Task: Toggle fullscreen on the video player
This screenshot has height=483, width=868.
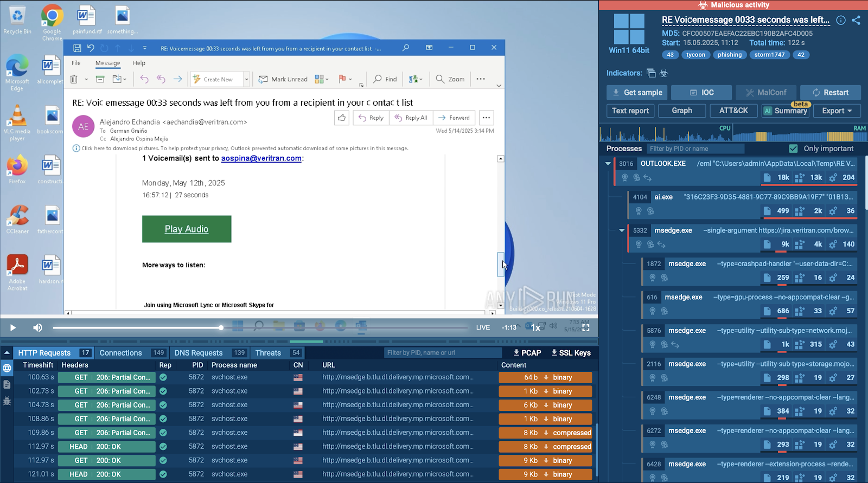Action: 586,327
